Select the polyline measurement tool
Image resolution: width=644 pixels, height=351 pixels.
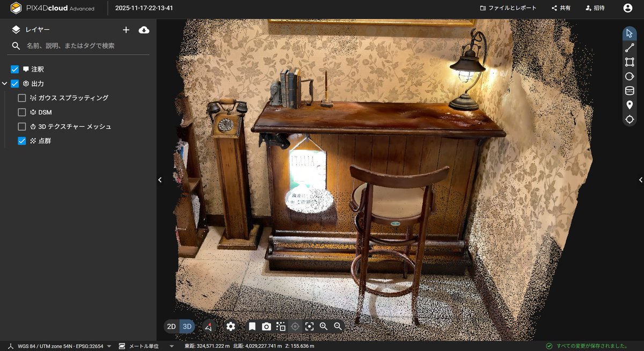coord(629,47)
